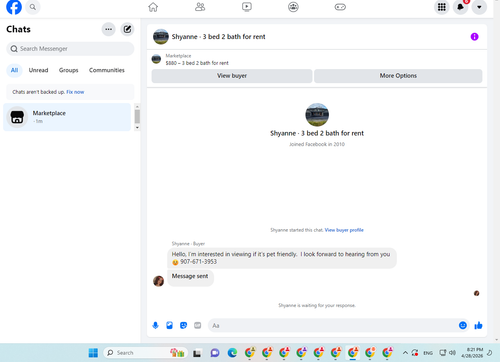Screen dimensions: 500x362
Task: Go to the Home feed icon
Action: [x=153, y=7]
